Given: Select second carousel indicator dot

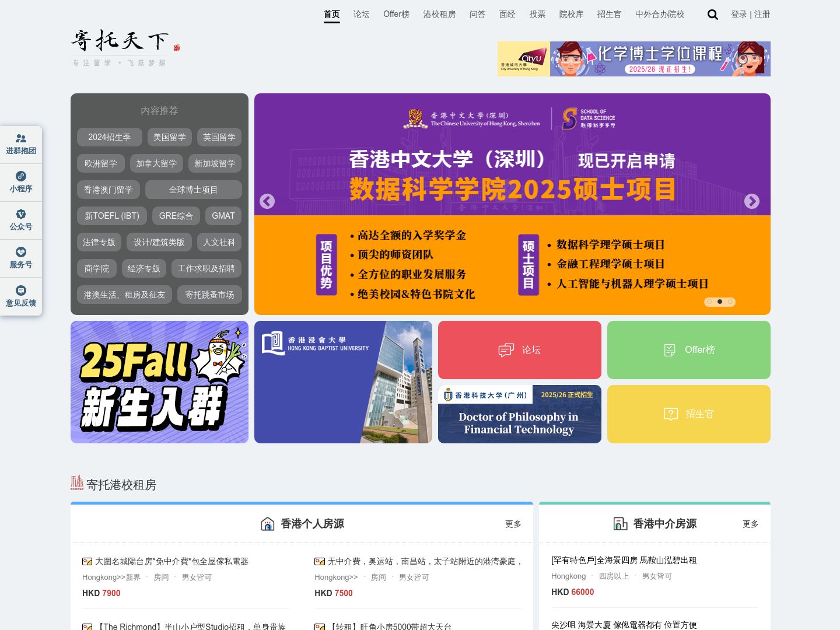Looking at the screenshot, I should tap(720, 302).
